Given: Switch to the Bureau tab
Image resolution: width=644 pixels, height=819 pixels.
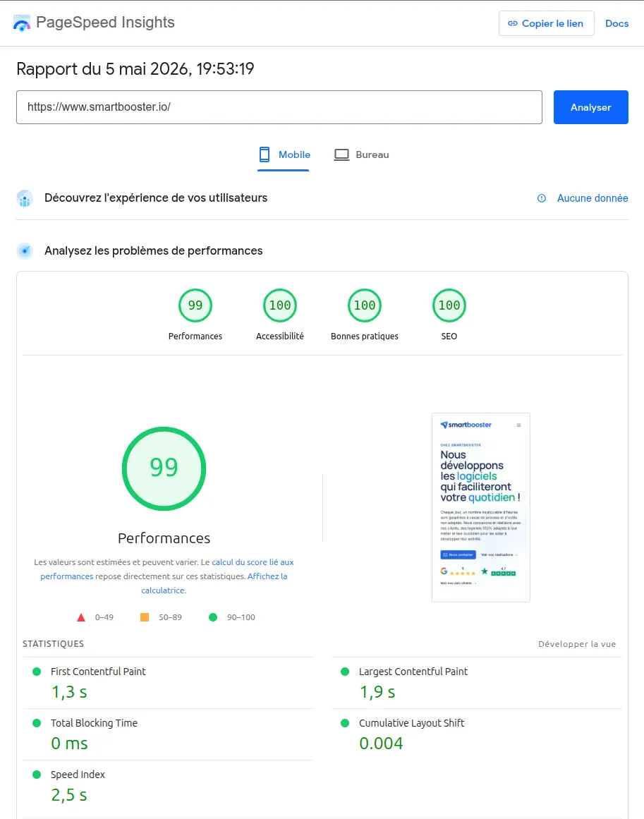Looking at the screenshot, I should (x=361, y=154).
